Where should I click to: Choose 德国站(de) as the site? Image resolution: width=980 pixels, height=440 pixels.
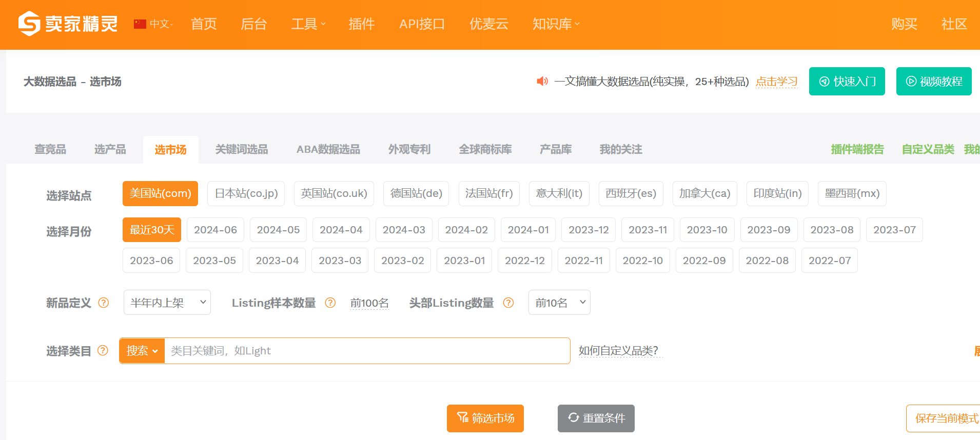tap(416, 193)
